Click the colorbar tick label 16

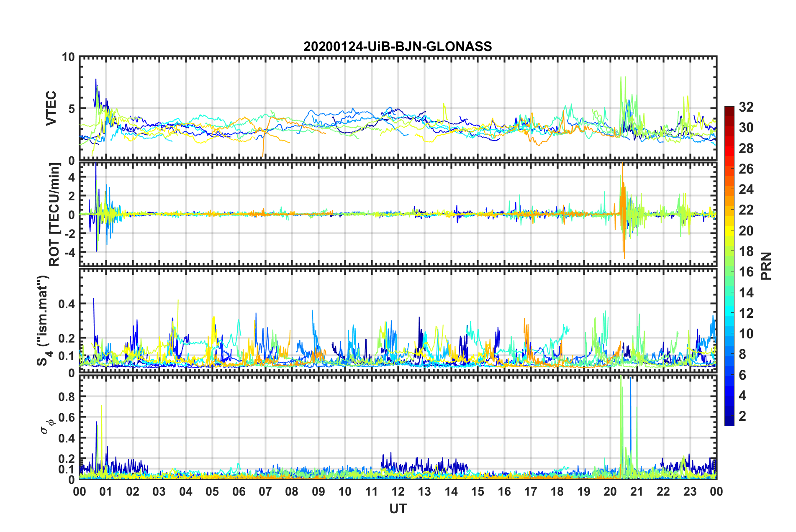(746, 272)
